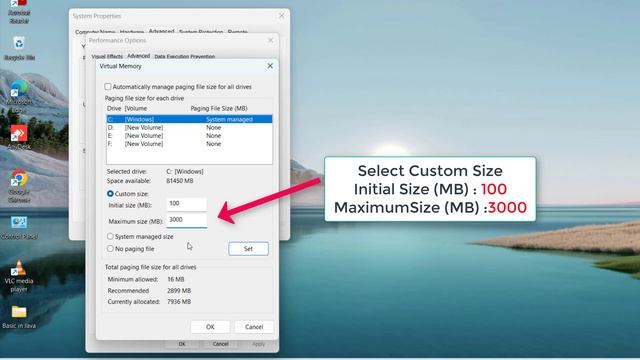Open Advanced tab in System Properties

point(161,31)
